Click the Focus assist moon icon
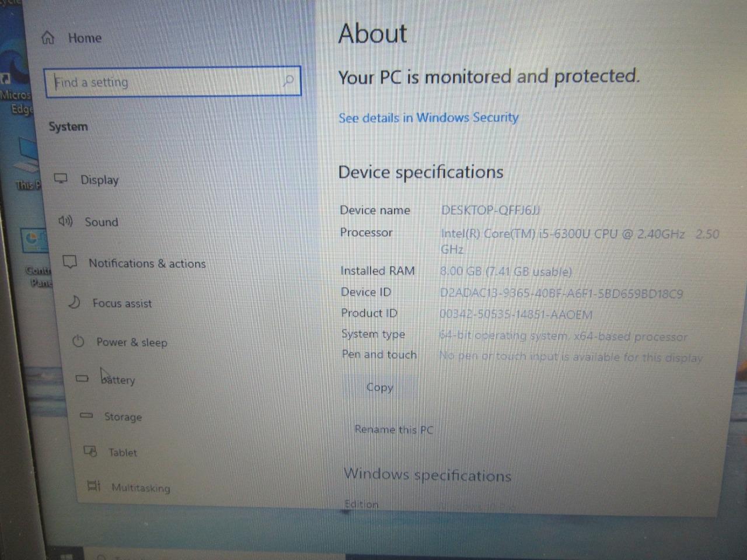Screen dimensions: 747x560 click(x=74, y=302)
